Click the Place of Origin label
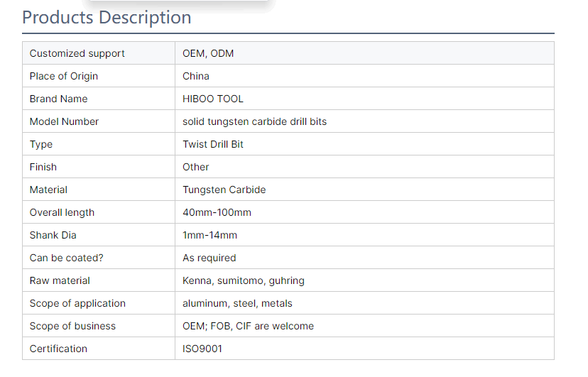Image resolution: width=588 pixels, height=377 pixels. point(64,76)
